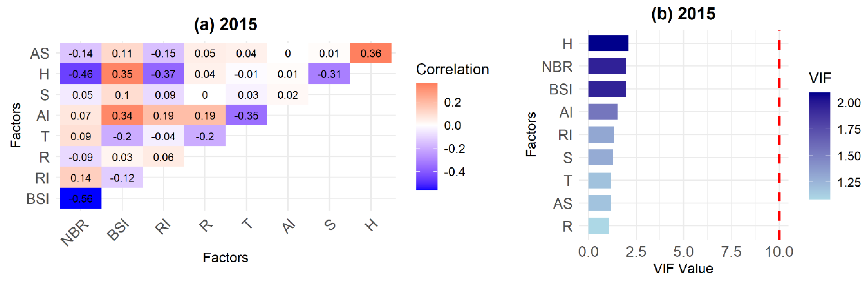
Task: Select the -0.37 correlation cell
Action: [x=163, y=74]
